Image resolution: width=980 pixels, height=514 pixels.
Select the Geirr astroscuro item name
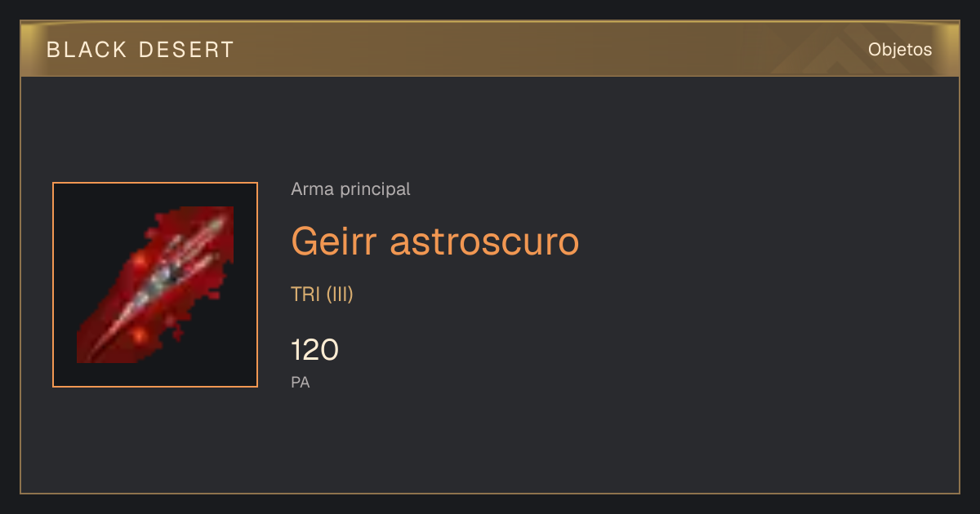tap(434, 241)
